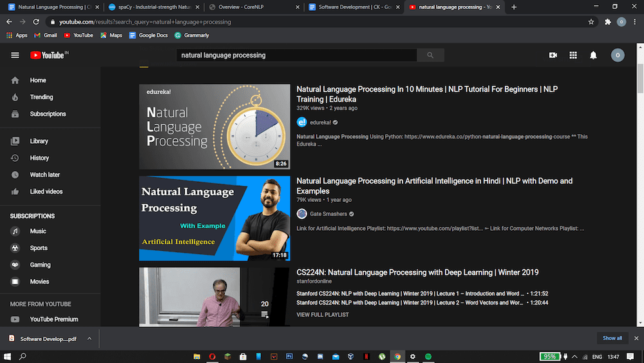Open Maps bookmark

click(111, 35)
